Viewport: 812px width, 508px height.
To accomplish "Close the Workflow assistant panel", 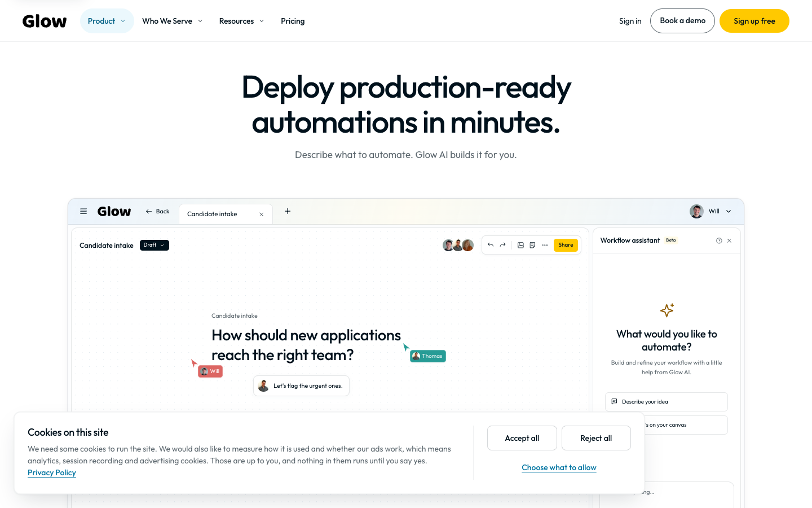I will point(729,240).
